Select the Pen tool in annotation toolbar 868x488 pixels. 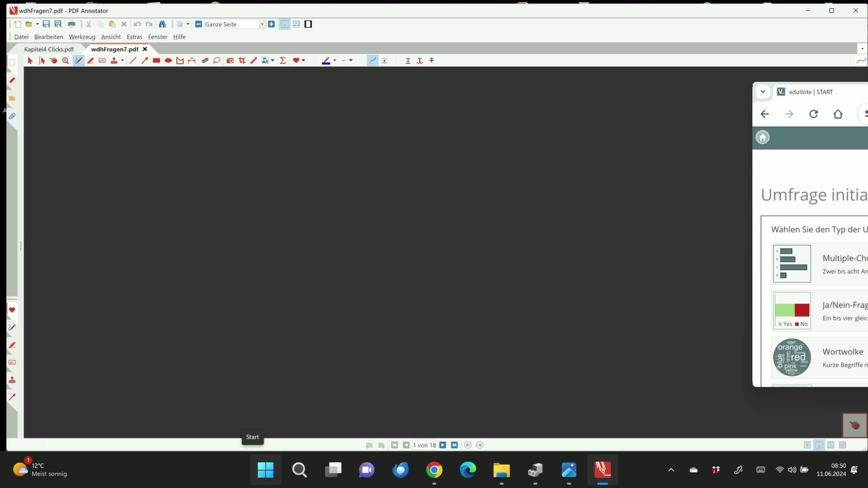pos(79,60)
